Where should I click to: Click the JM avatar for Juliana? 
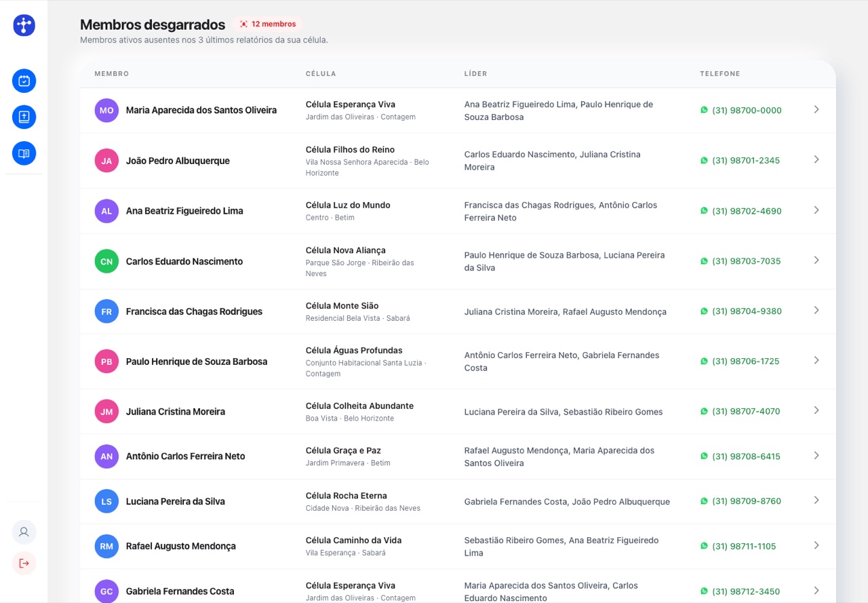(x=106, y=412)
